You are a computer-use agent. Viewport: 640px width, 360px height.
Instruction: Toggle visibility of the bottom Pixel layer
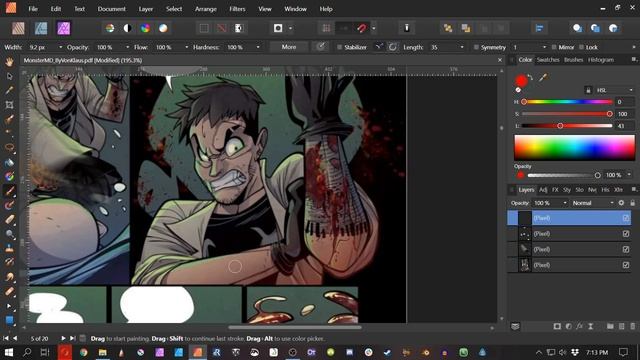[626, 265]
